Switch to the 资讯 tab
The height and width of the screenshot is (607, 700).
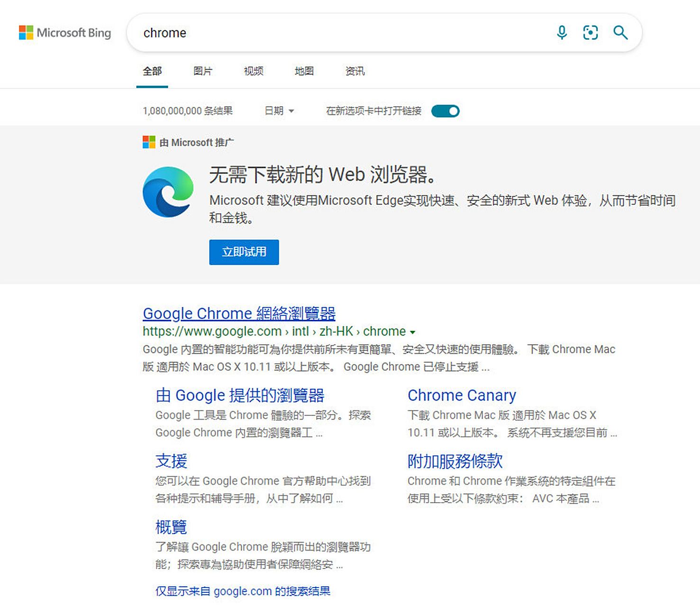pos(355,71)
